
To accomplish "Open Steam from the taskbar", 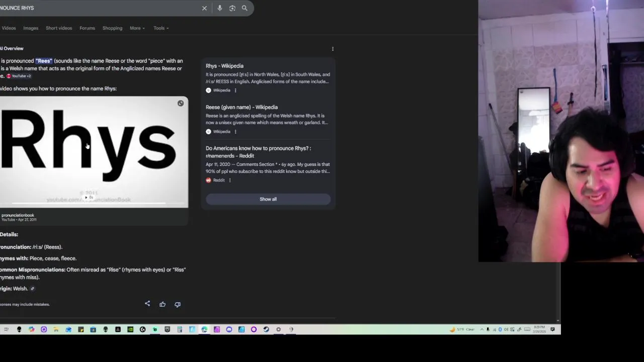I will click(266, 329).
